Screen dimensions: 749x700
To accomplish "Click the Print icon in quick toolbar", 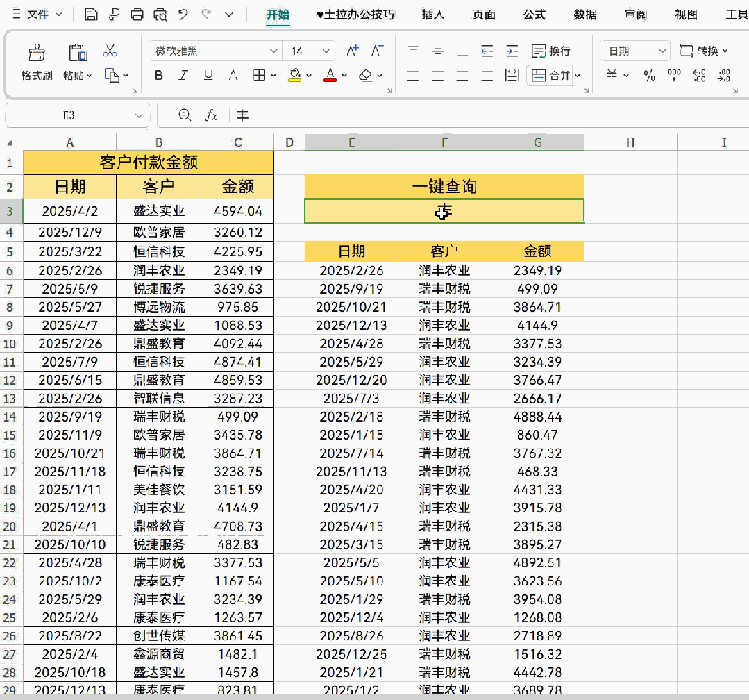I will [x=137, y=15].
